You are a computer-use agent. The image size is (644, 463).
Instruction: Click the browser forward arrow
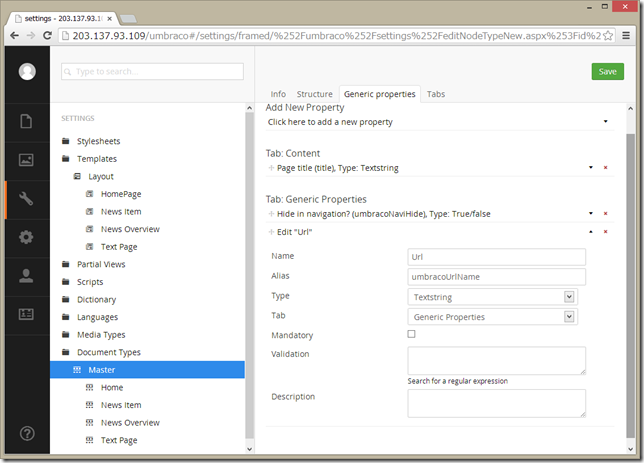pyautogui.click(x=31, y=36)
